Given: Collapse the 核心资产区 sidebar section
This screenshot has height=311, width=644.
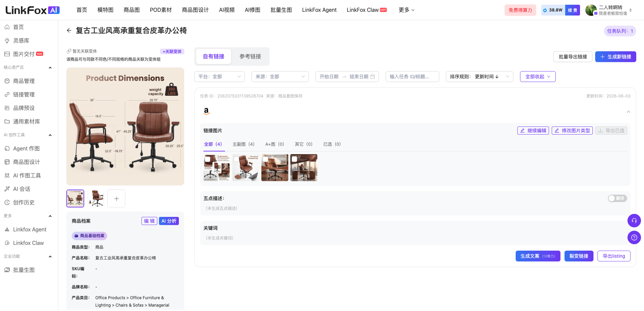Looking at the screenshot, I should pyautogui.click(x=50, y=67).
